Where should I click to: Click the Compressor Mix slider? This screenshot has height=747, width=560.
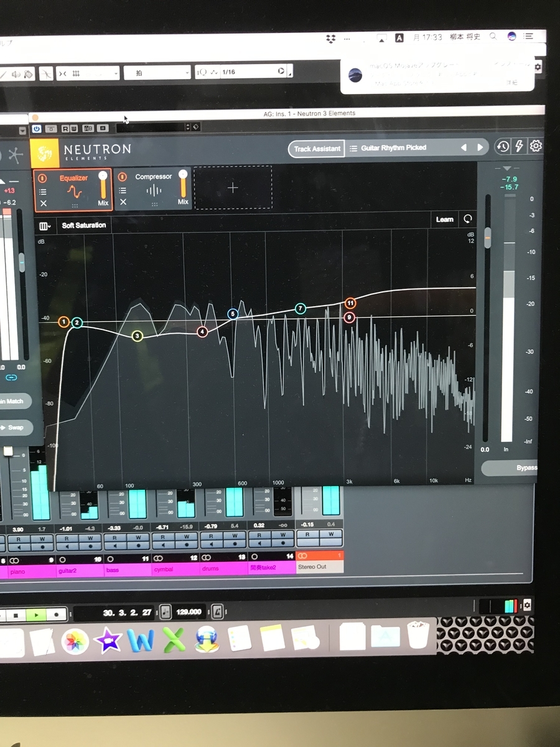pos(183,184)
